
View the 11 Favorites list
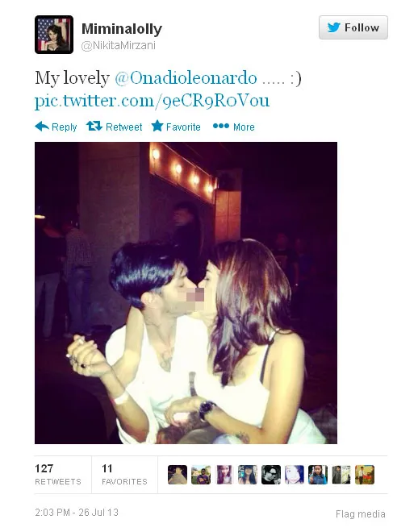(124, 474)
